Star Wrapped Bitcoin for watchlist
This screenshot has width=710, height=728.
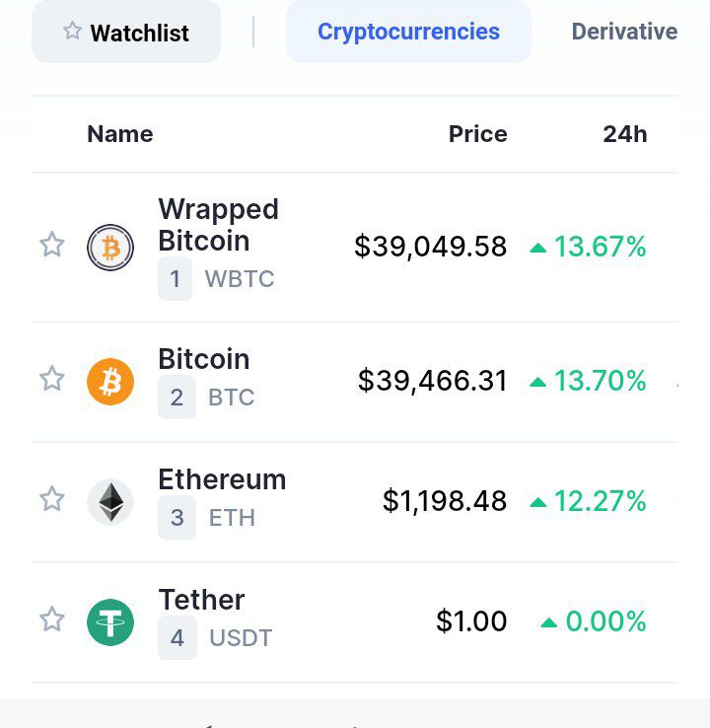coord(51,245)
